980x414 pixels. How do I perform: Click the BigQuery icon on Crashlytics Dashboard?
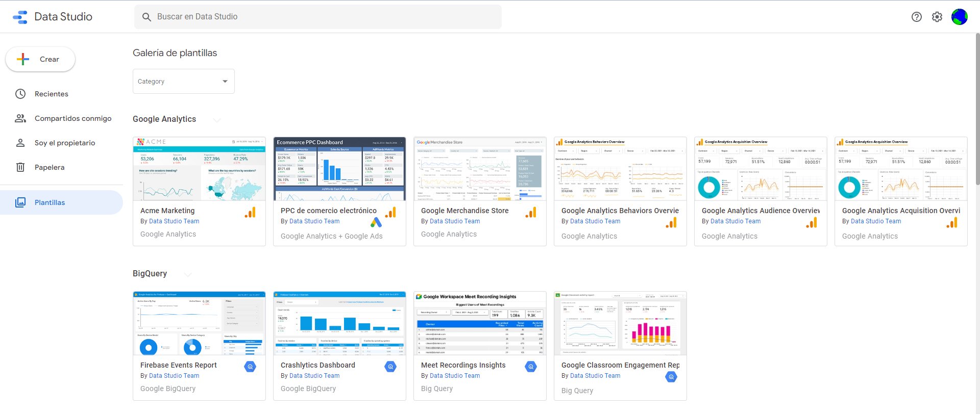(390, 367)
